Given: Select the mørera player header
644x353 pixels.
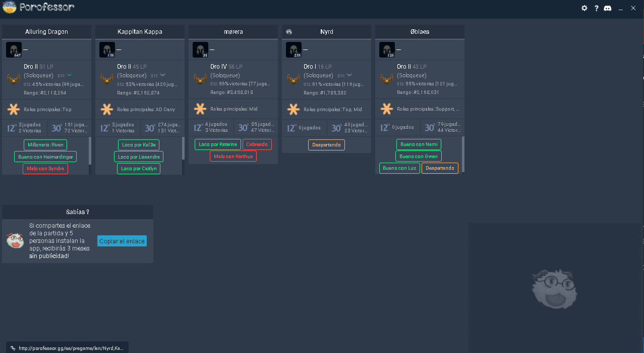Looking at the screenshot, I should pyautogui.click(x=233, y=32).
